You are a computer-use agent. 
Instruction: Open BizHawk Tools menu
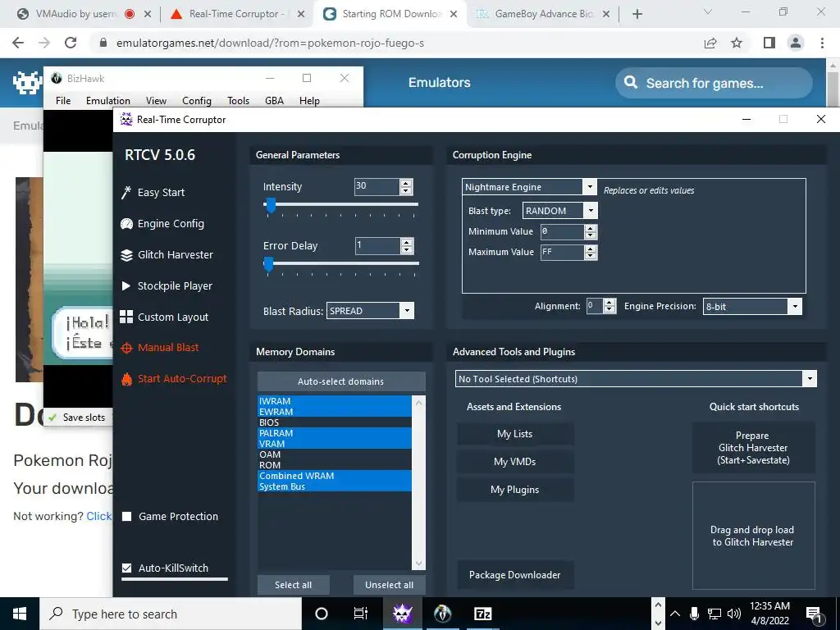click(x=238, y=101)
